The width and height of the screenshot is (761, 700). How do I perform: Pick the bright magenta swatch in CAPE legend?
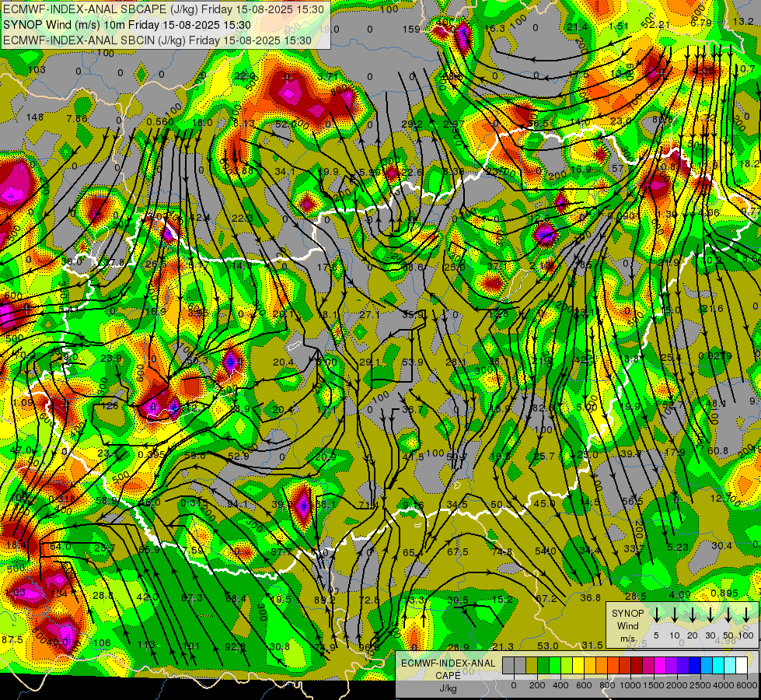[660, 666]
